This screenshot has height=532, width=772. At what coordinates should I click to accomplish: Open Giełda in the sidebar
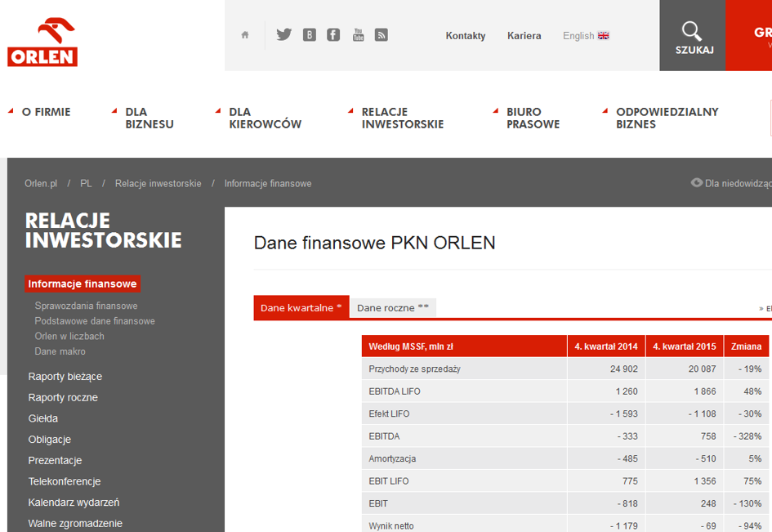(x=42, y=418)
